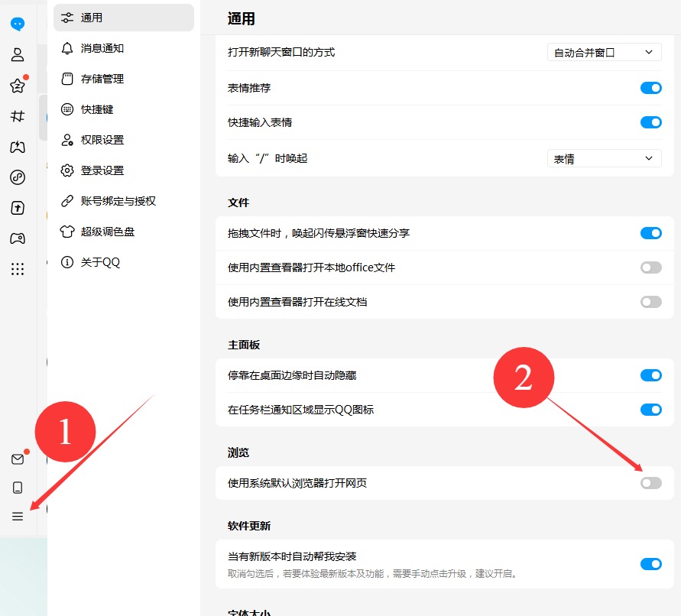The height and width of the screenshot is (616, 681).
Task: Change the 输入"/"时唤起 selection to something else
Action: pos(604,158)
